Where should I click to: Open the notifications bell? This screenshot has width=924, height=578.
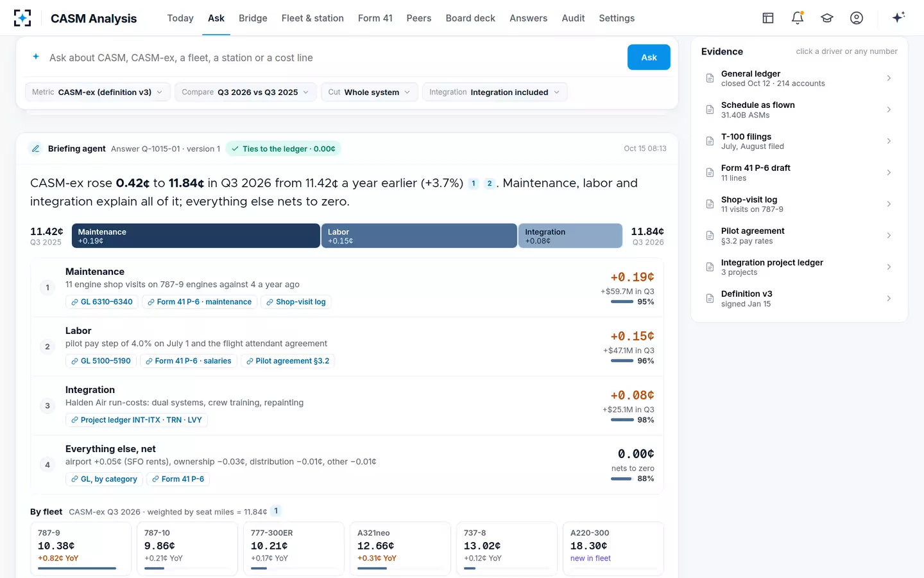[x=798, y=18]
